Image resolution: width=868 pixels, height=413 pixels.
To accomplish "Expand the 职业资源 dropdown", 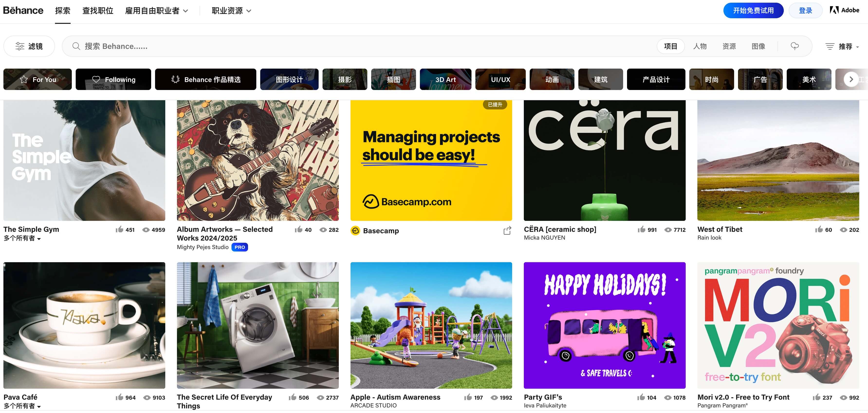I will [231, 11].
